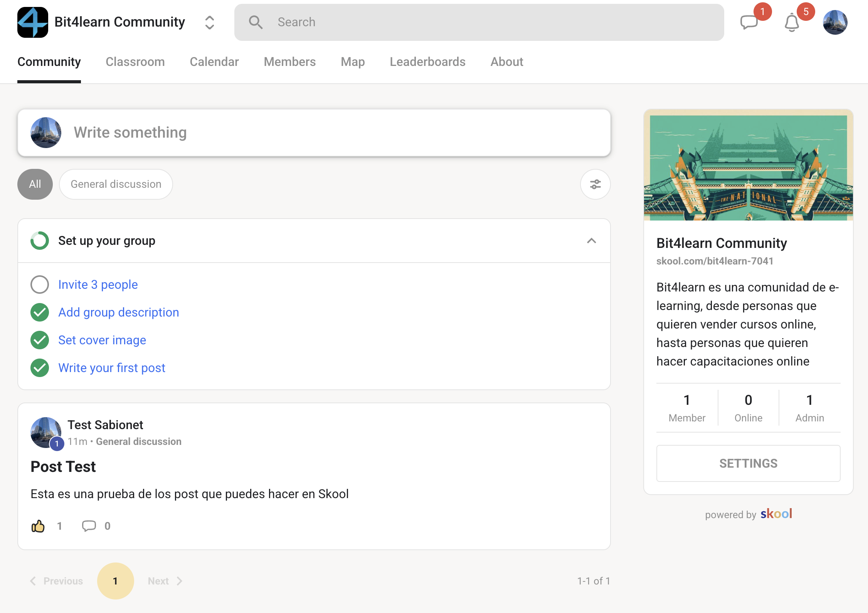Viewport: 868px width, 613px height.
Task: Click the 1 Member stat
Action: [687, 408]
